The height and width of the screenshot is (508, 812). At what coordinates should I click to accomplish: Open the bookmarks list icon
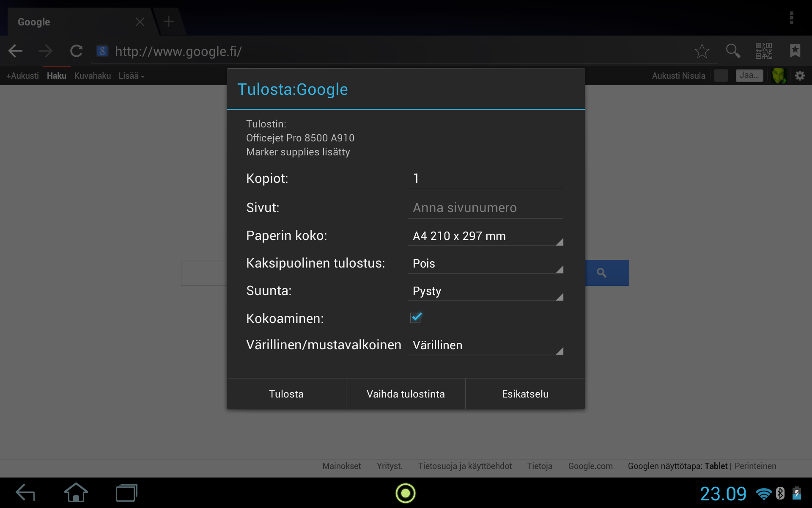click(x=795, y=51)
